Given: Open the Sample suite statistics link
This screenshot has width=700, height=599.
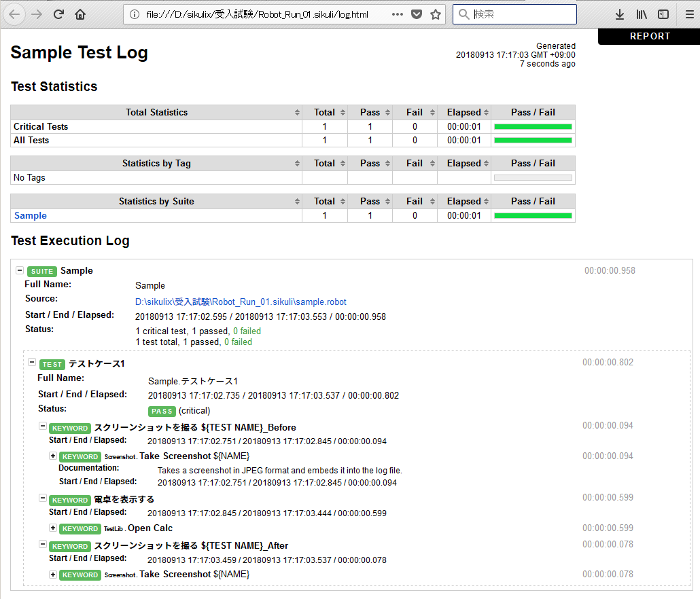Looking at the screenshot, I should point(31,215).
